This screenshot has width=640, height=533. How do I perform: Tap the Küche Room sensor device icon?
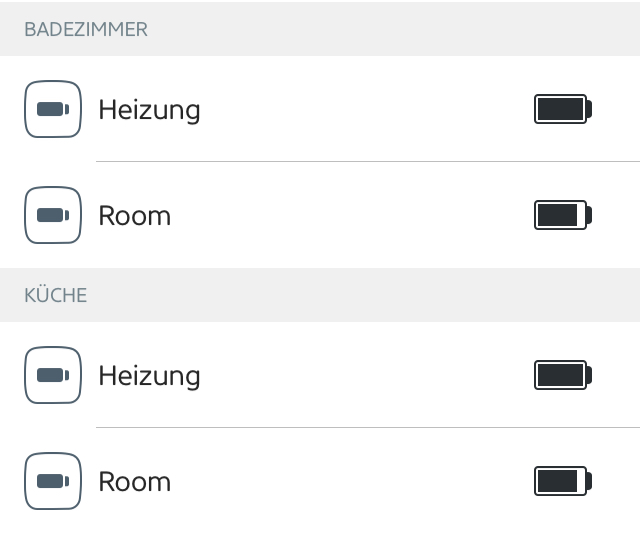[x=53, y=481]
